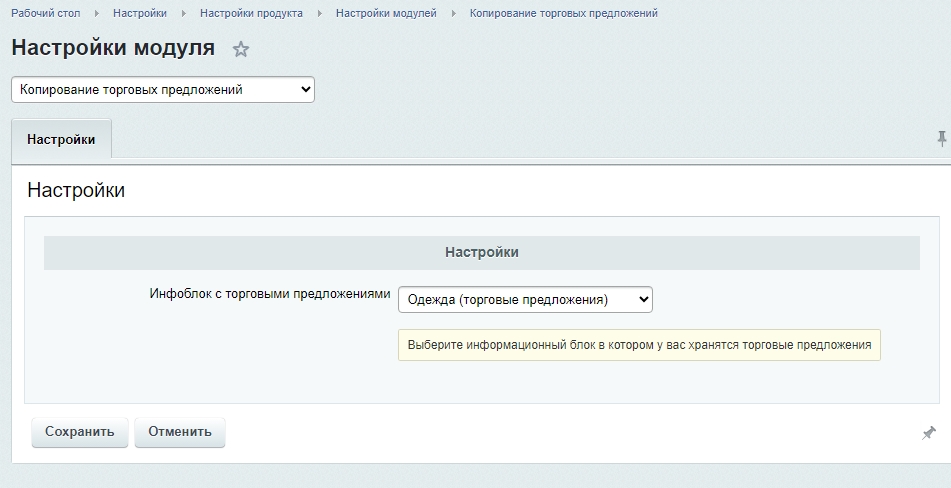
Task: Open Настройки продукта breadcrumb link
Action: click(251, 13)
